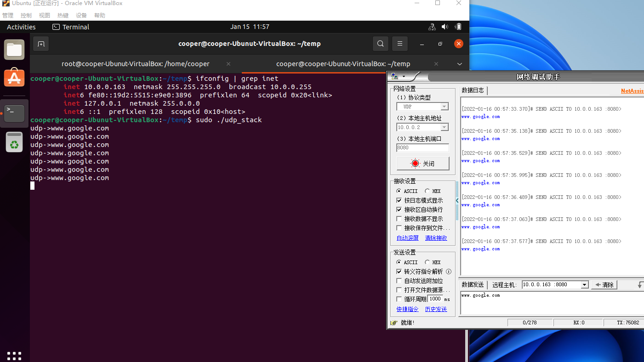Open VirtualBox 热键 menu
The image size is (644, 362).
(x=63, y=15)
